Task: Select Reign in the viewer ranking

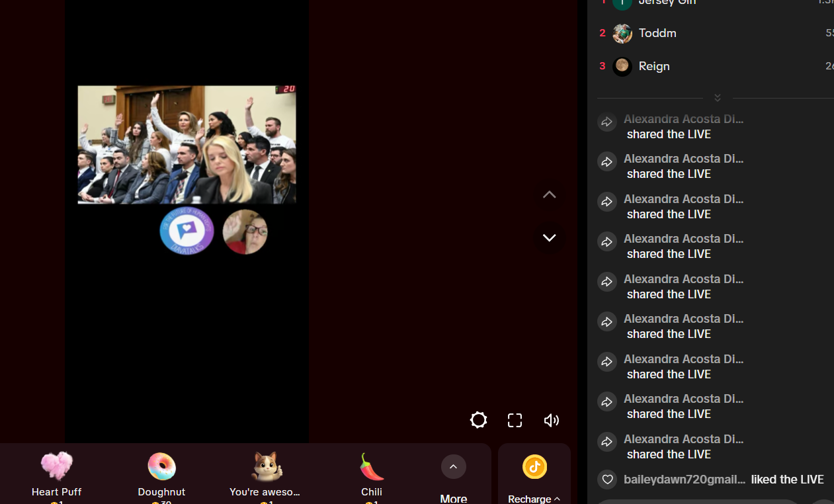Action: tap(654, 66)
